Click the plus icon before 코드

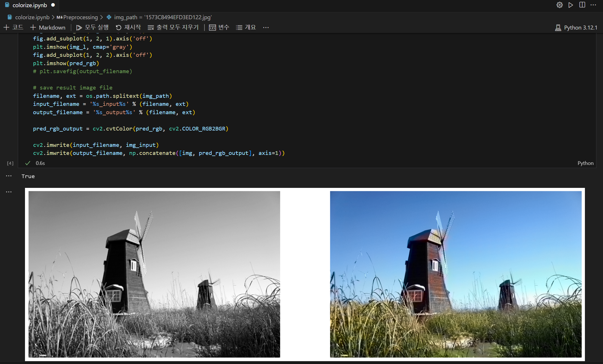7,27
